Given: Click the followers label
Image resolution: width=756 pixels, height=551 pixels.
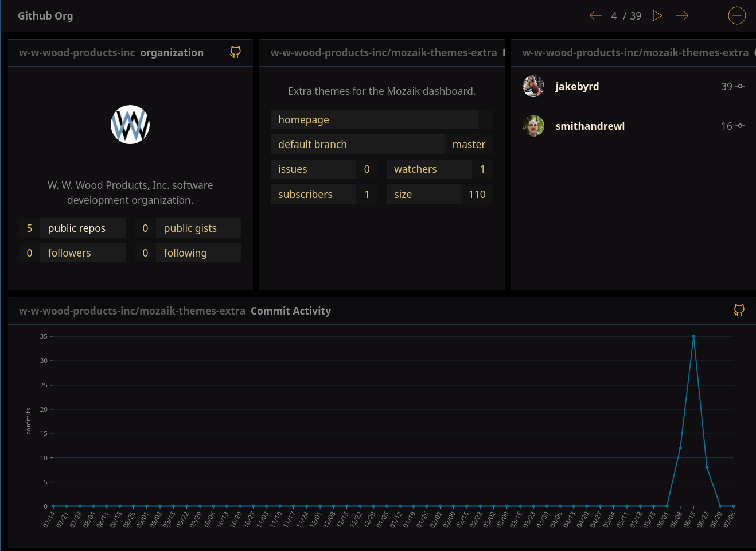Looking at the screenshot, I should tap(69, 253).
